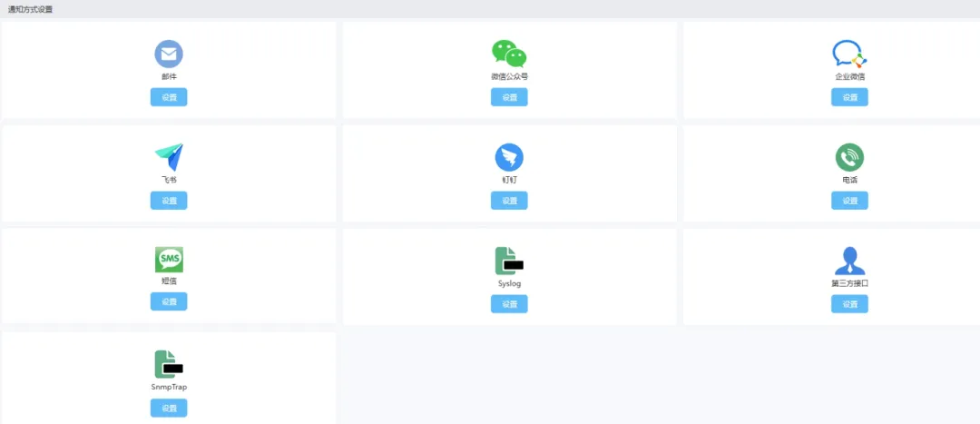The width and height of the screenshot is (980, 424).
Task: Click 设置 button under 短信
Action: pos(169,301)
